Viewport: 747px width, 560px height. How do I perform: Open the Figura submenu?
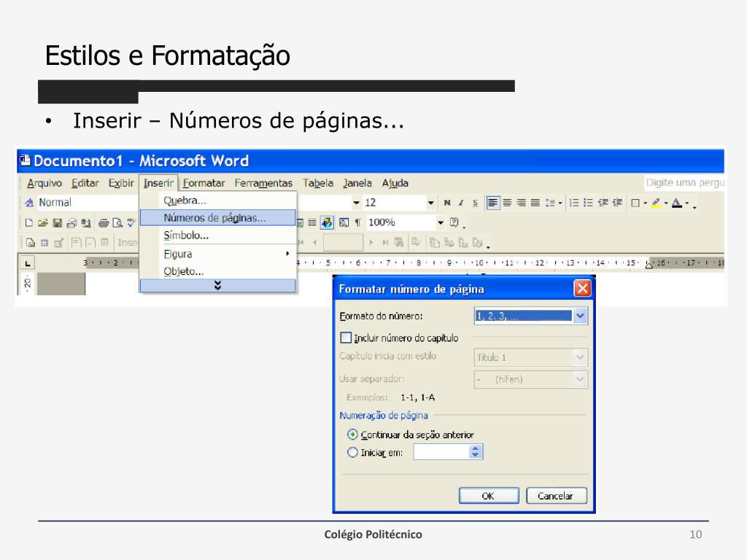217,254
